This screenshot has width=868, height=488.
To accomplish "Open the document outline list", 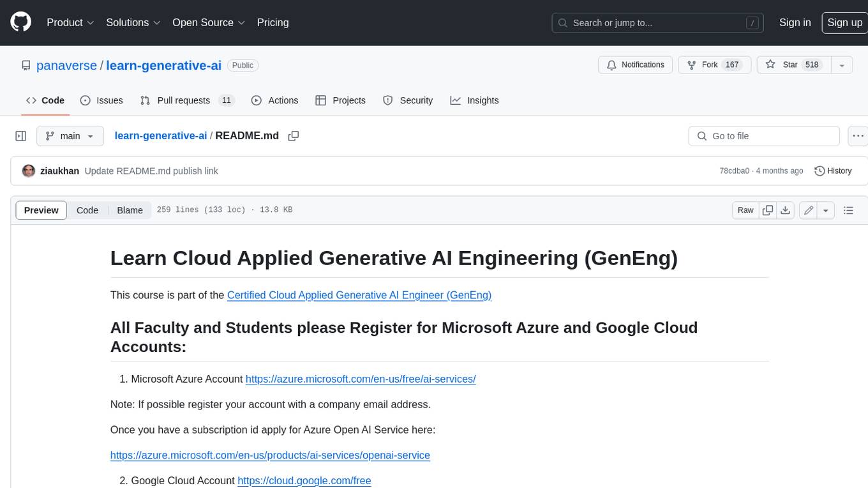I will [848, 210].
